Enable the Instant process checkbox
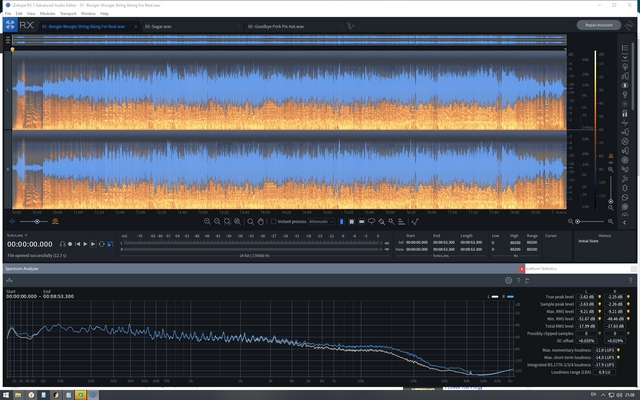 [274, 221]
